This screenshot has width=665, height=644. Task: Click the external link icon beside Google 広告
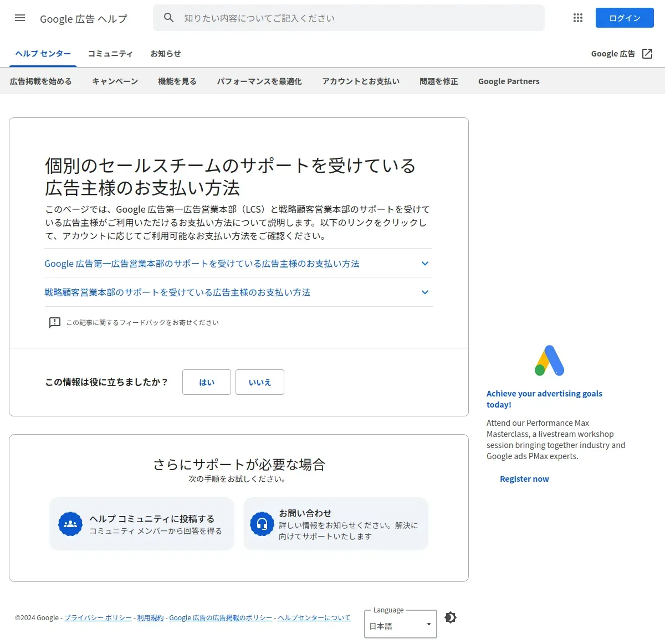647,54
